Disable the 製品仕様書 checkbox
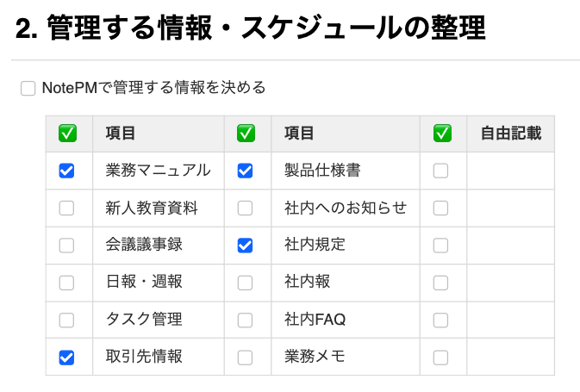Viewport: 580px width, 392px height. click(245, 171)
